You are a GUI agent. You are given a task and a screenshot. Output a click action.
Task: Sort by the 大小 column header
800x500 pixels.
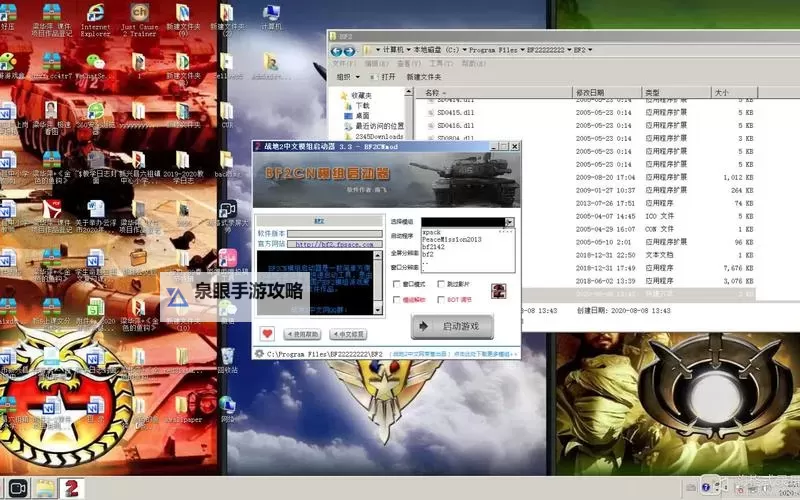point(734,92)
